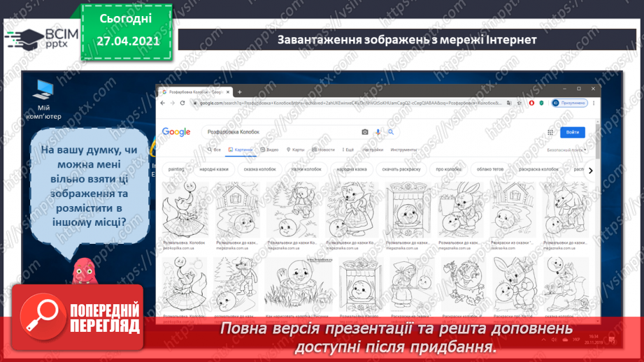Viewport: 644px width, 362px height.
Task: Open Настройки in search bar
Action: [373, 150]
